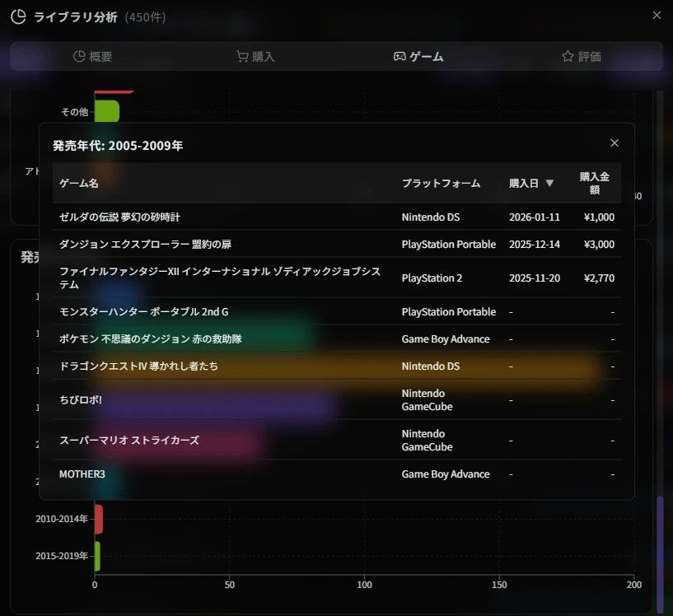Click the star icon on the 評価 tab

point(567,57)
